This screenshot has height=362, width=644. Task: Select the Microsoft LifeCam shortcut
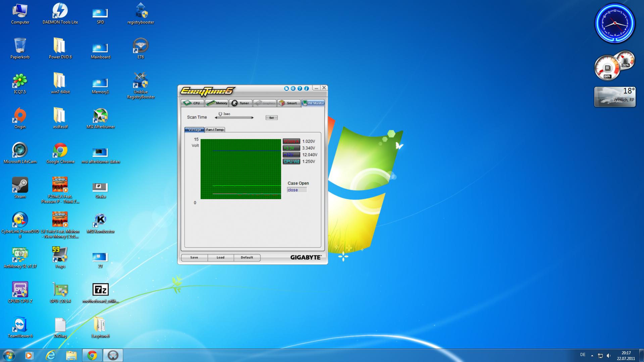click(20, 154)
